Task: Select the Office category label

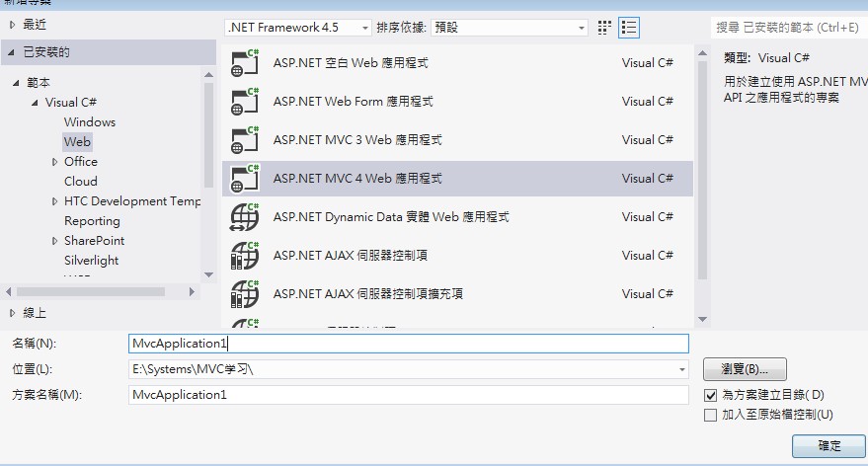Action: (81, 162)
